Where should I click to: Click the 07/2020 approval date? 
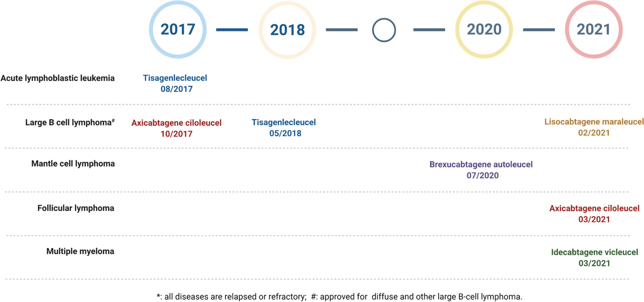pyautogui.click(x=483, y=176)
